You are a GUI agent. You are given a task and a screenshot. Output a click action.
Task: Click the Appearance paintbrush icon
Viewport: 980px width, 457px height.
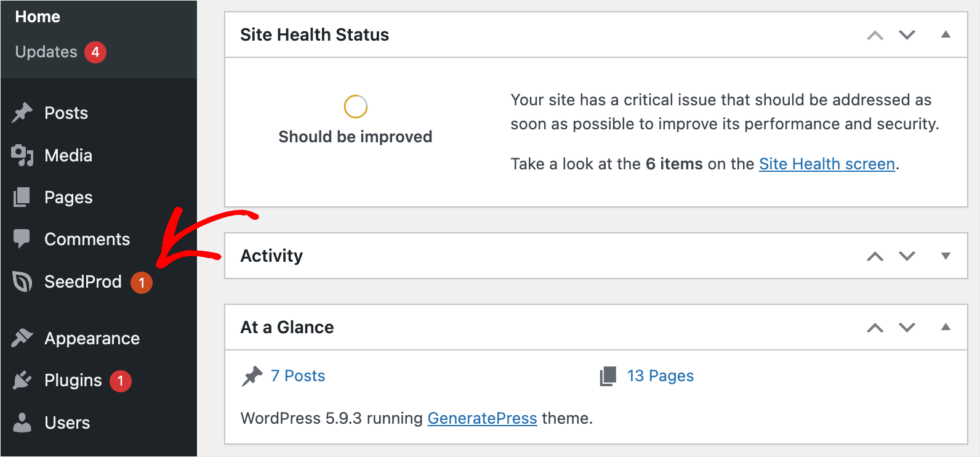(x=22, y=338)
